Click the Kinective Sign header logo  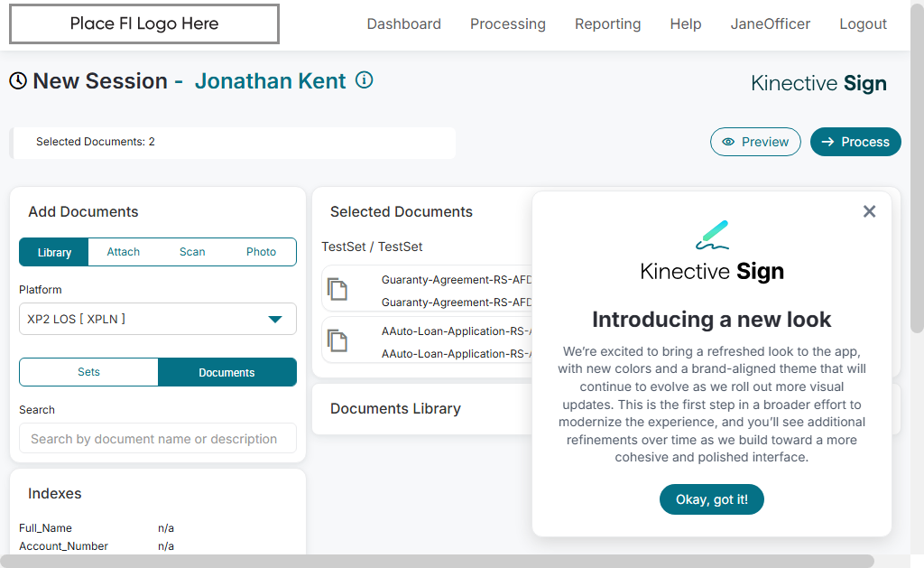tap(818, 84)
